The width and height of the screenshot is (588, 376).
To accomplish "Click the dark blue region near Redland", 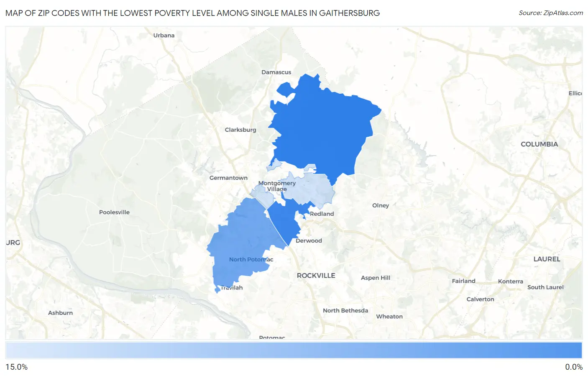I will point(285,223).
